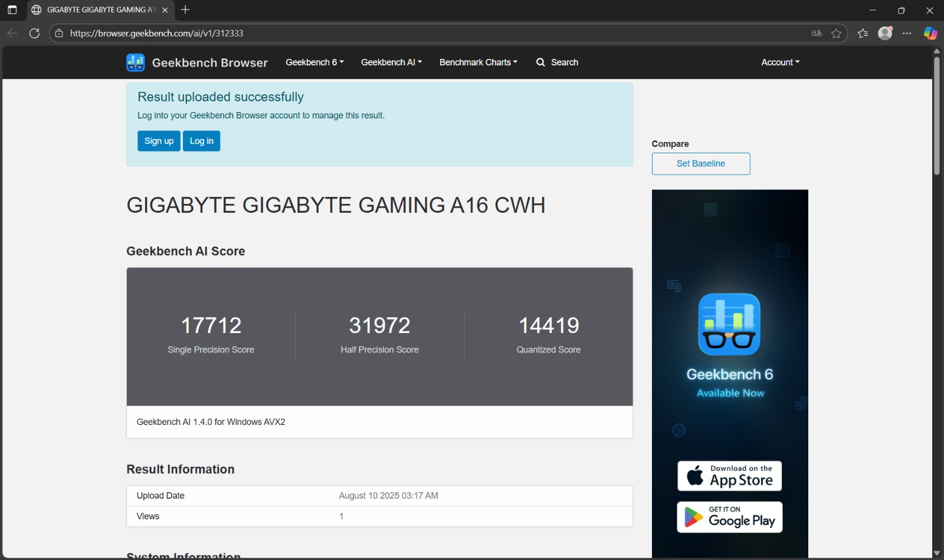Go back to previous page
This screenshot has width=944, height=560.
click(x=12, y=33)
